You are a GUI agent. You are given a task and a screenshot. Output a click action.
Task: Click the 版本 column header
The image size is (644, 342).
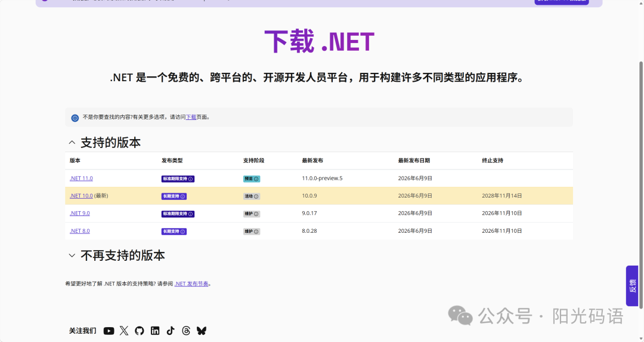(x=75, y=161)
